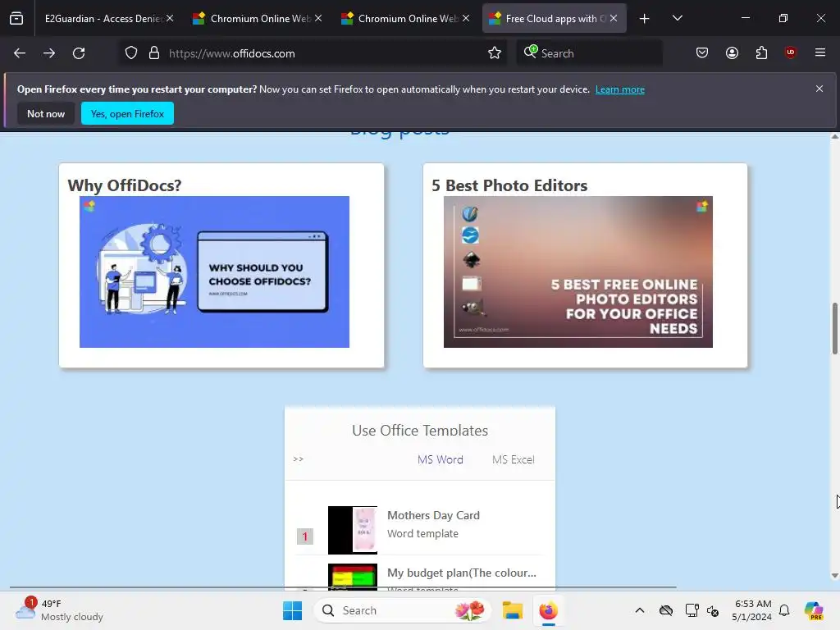The width and height of the screenshot is (840, 630).
Task: Bookmark this page with the star icon
Action: pos(495,53)
